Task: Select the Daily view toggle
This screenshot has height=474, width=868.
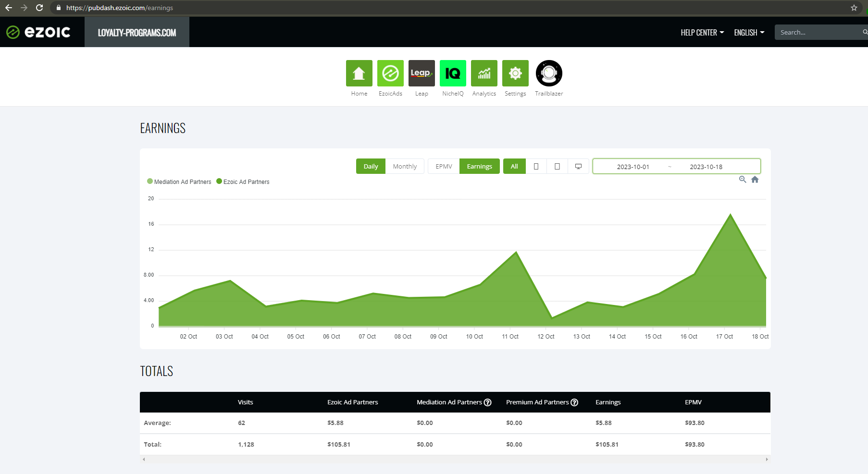Action: [x=371, y=166]
